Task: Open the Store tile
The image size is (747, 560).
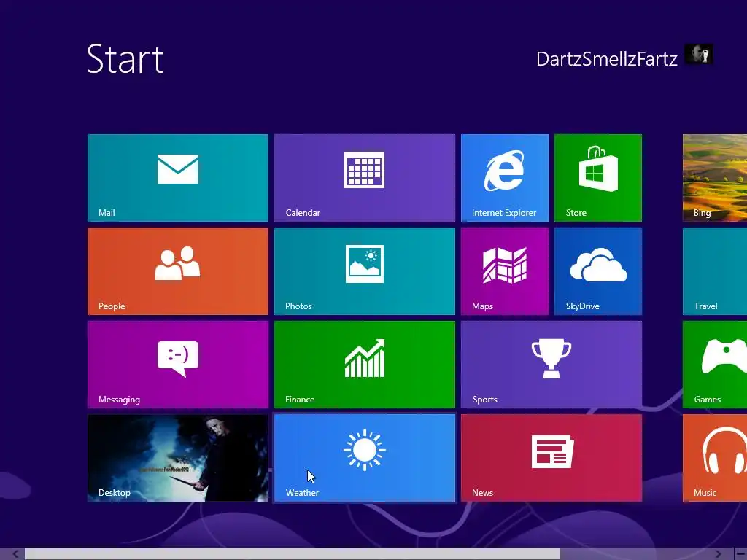Action: point(598,178)
